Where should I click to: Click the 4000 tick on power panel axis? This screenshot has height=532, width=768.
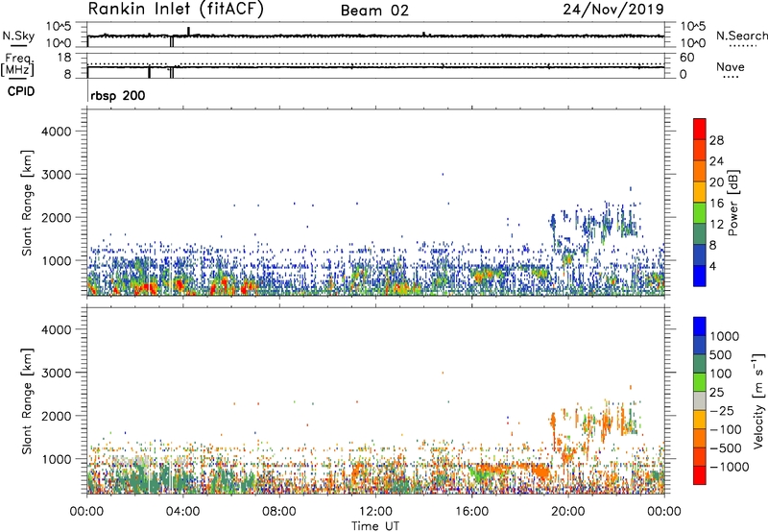click(x=57, y=132)
